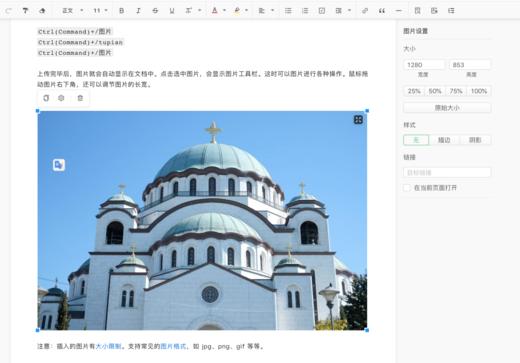Click the bottom-right resize handle of the image
520x363 pixels.
(367, 330)
